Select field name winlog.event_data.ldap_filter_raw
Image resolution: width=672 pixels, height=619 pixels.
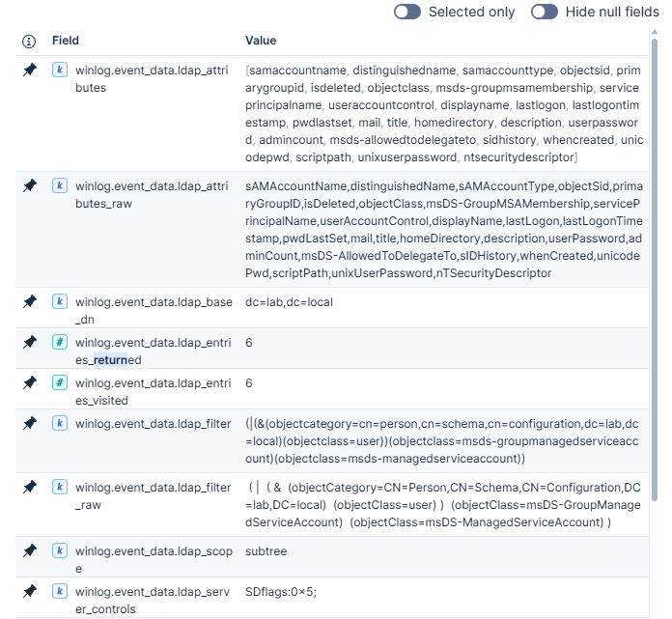[x=153, y=496]
